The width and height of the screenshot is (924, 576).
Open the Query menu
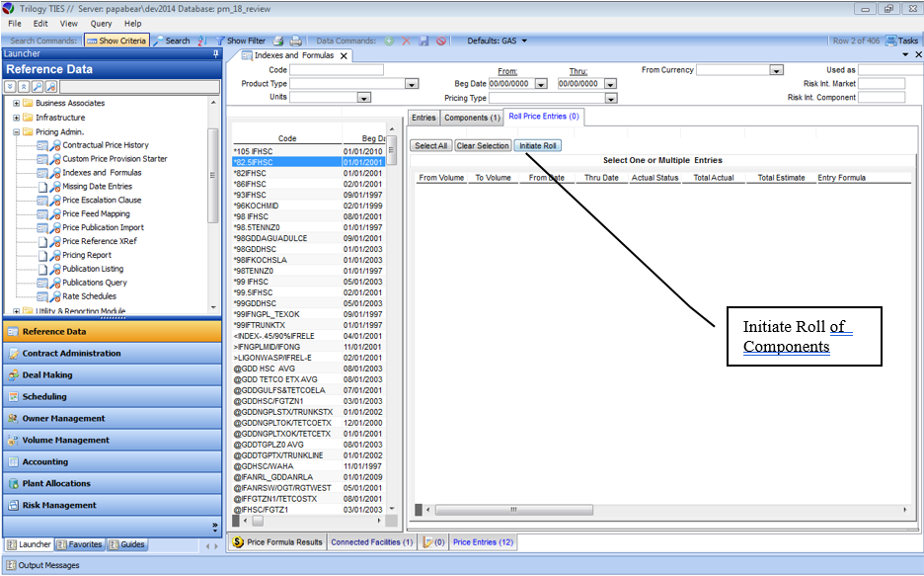click(x=101, y=23)
